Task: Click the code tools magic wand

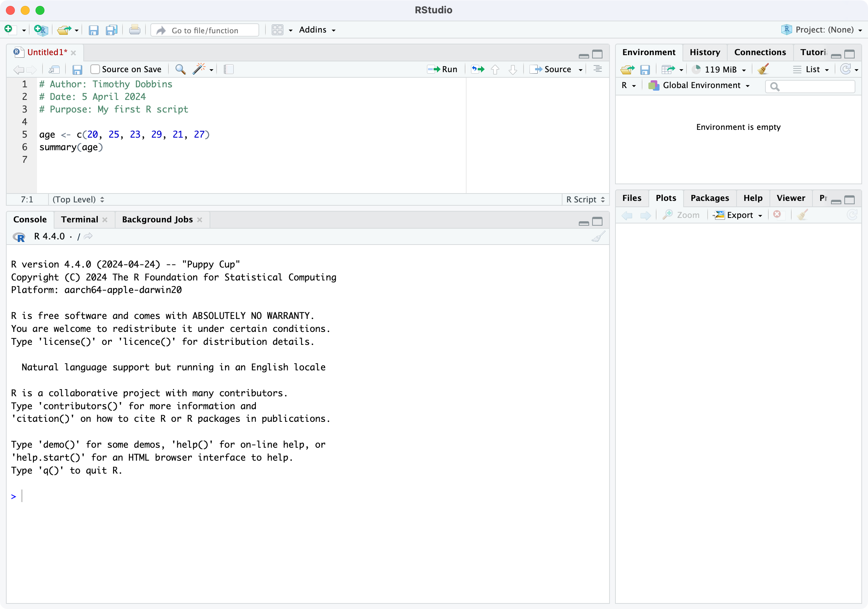Action: click(199, 69)
